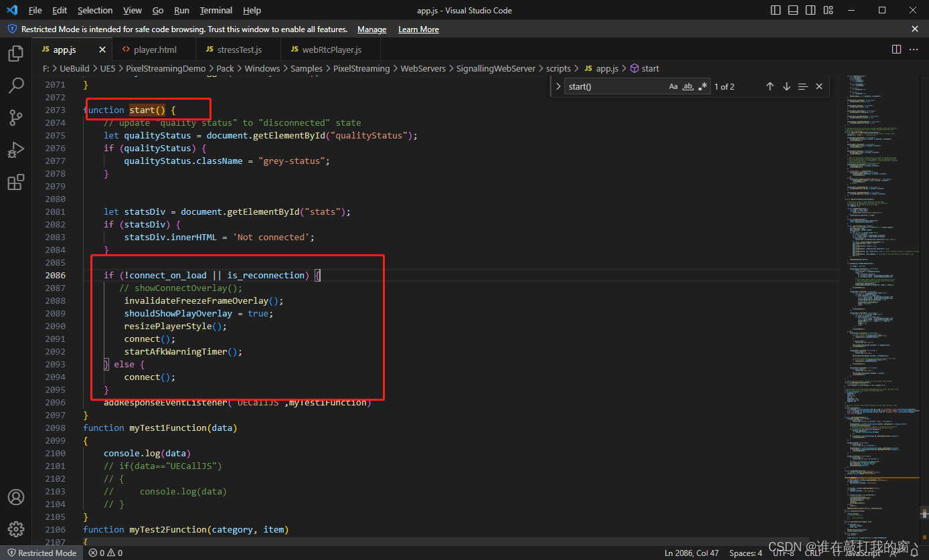Open the Source Control view

16,118
